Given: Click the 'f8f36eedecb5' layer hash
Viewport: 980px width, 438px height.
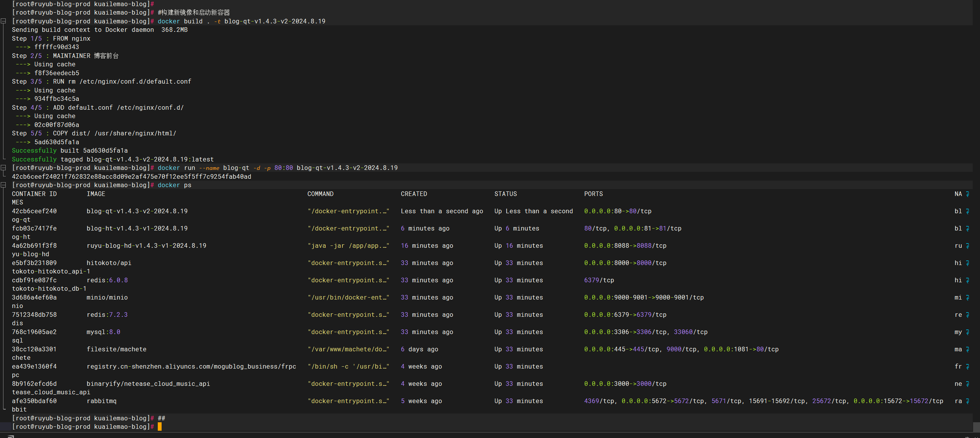Looking at the screenshot, I should 57,73.
